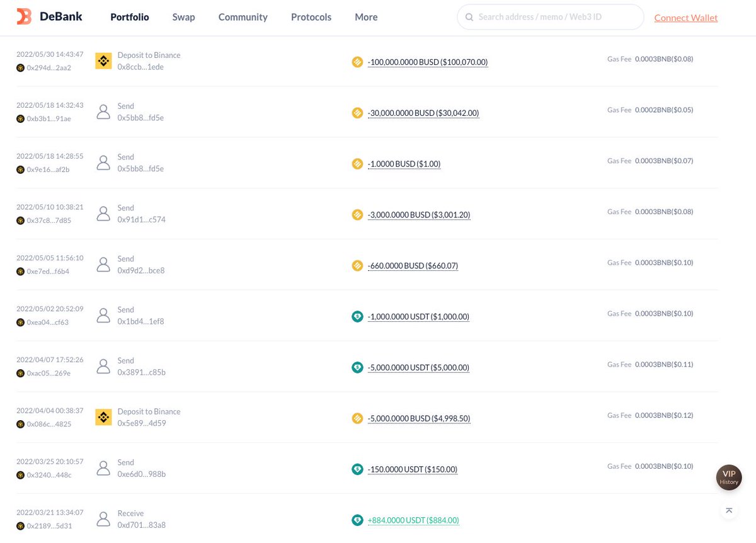Click the -5,000 USDT amount link
756x543 pixels.
418,367
